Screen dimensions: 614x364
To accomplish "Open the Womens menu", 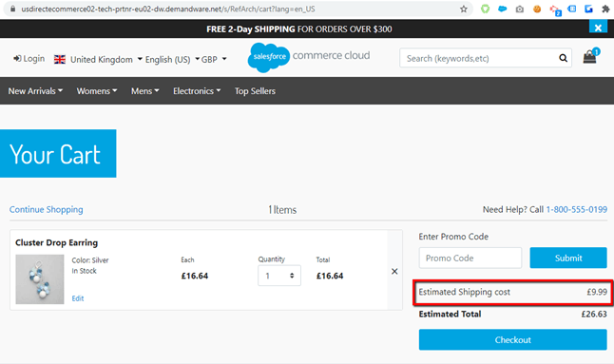I will 97,91.
